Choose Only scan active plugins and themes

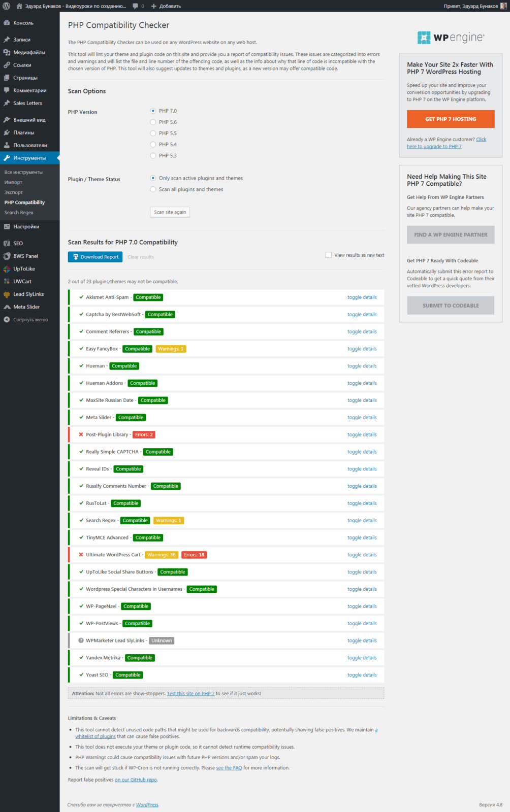[153, 178]
